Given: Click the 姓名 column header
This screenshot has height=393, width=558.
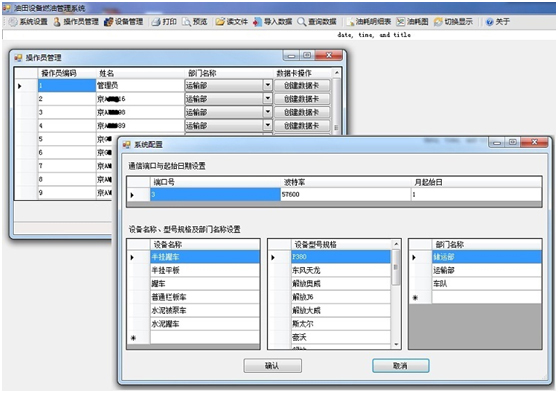Looking at the screenshot, I should click(x=140, y=73).
